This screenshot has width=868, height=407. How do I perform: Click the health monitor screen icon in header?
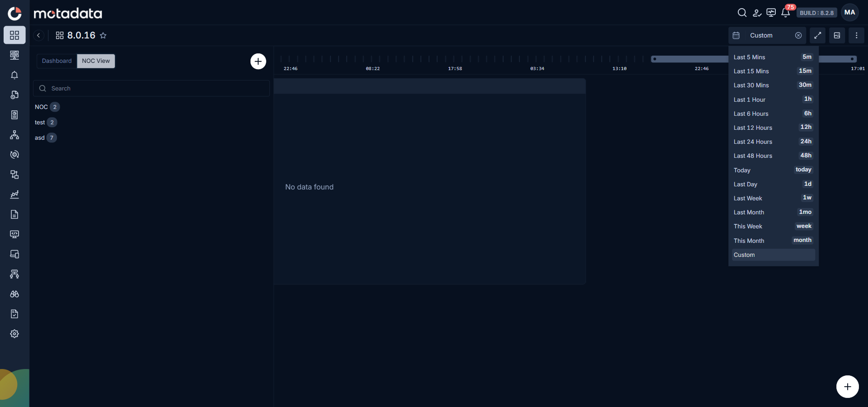(x=771, y=13)
